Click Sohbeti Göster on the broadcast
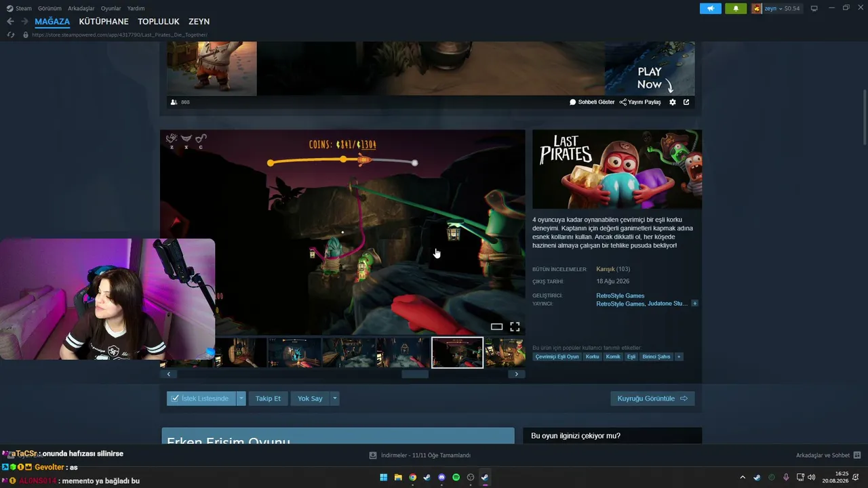Viewport: 868px width, 488px height. click(x=592, y=102)
